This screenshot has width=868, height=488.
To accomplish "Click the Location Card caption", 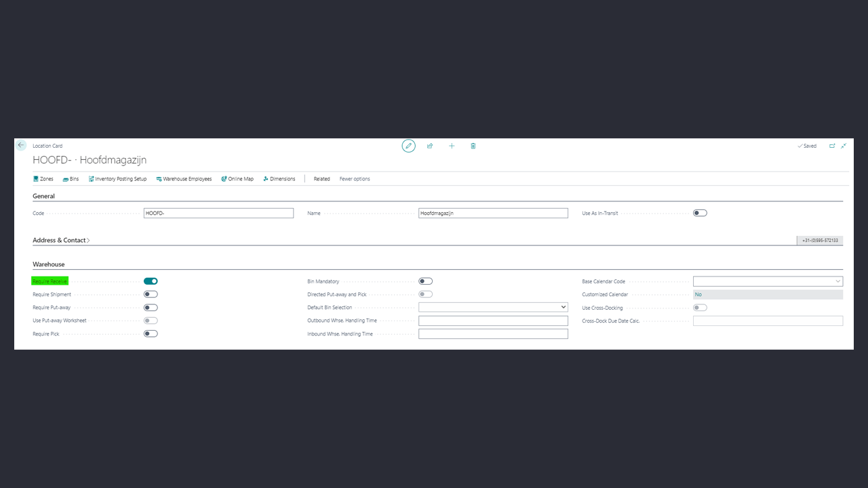I will point(47,146).
